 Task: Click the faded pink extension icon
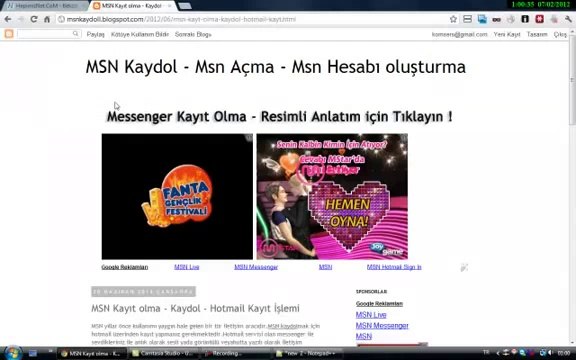pyautogui.click(x=554, y=19)
